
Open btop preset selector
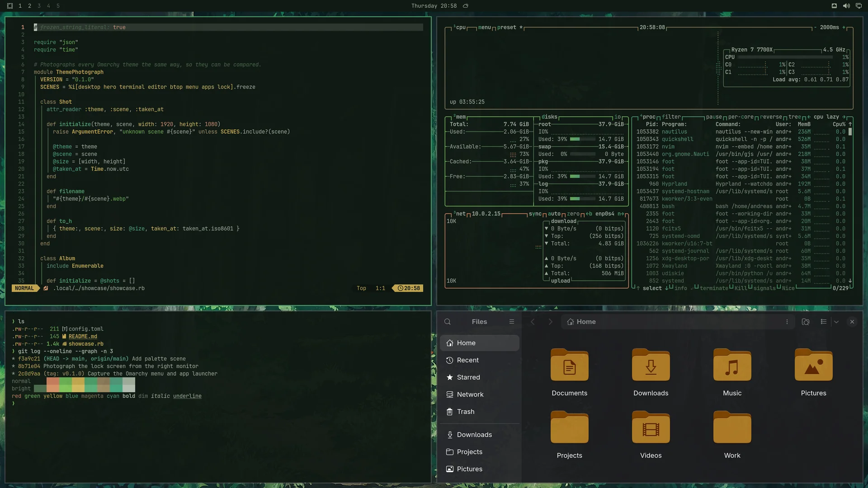[506, 27]
